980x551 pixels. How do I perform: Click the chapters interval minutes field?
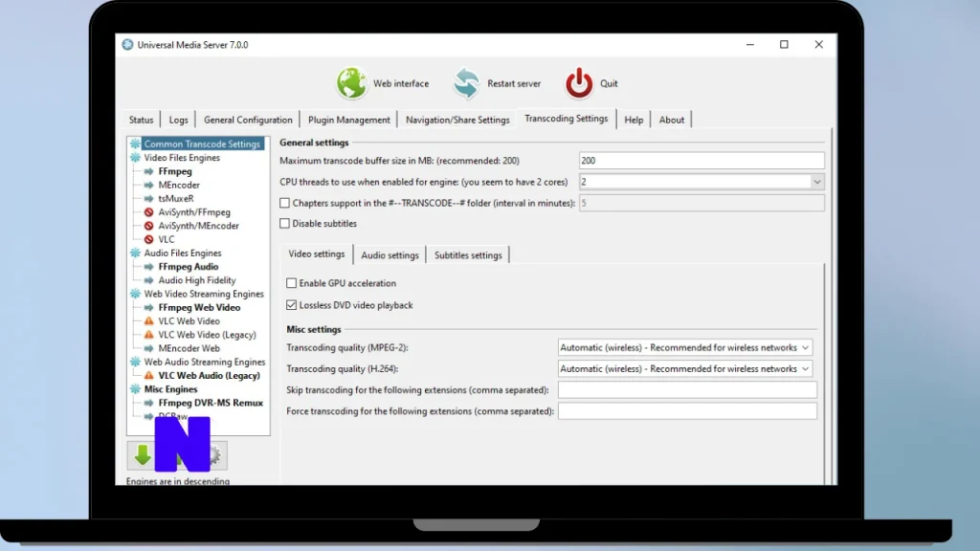(x=702, y=203)
